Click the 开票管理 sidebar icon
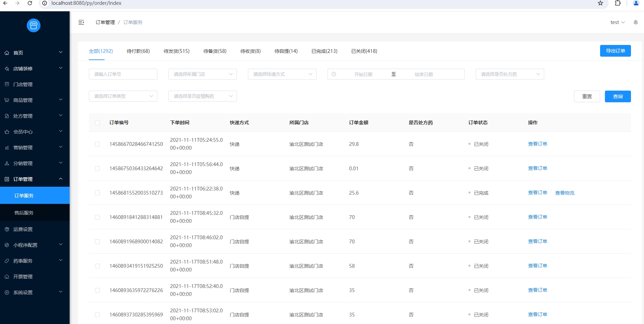 pyautogui.click(x=7, y=277)
